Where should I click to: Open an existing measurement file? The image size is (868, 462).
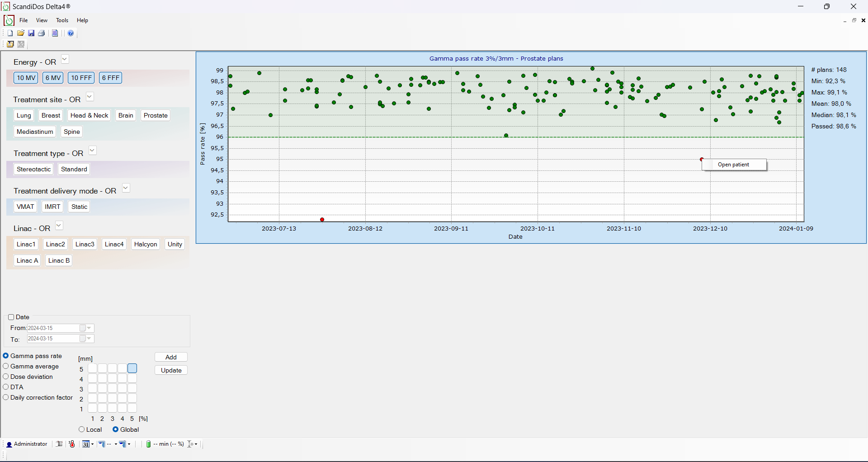click(x=20, y=33)
